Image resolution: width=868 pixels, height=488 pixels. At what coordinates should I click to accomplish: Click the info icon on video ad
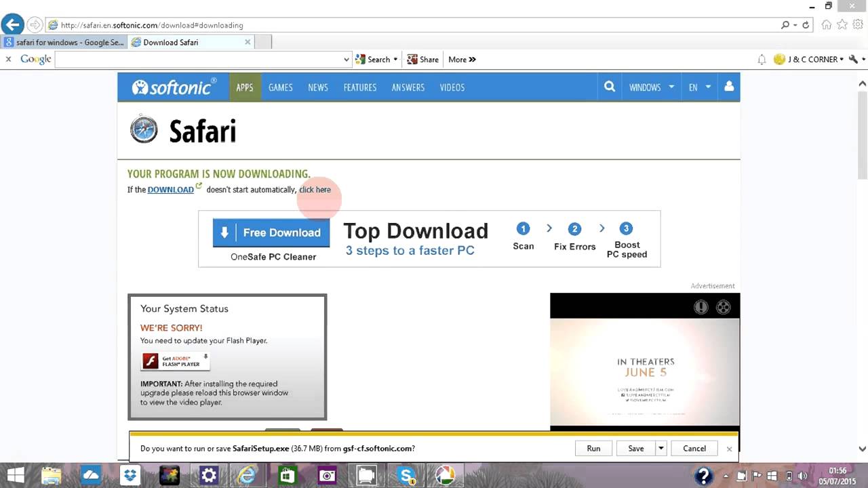pyautogui.click(x=701, y=307)
